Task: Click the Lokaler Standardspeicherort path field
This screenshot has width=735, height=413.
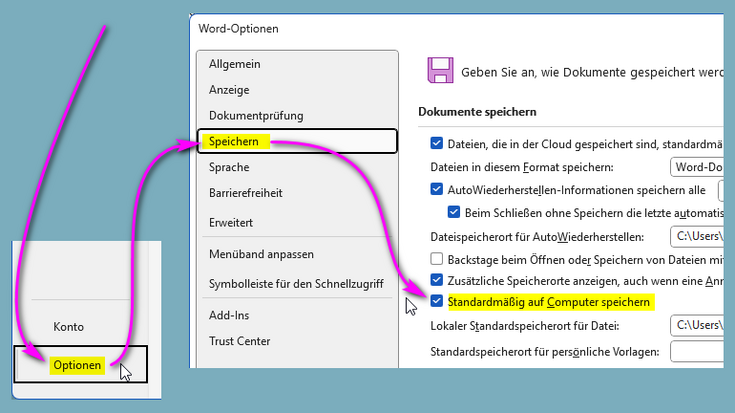Action: (x=697, y=325)
